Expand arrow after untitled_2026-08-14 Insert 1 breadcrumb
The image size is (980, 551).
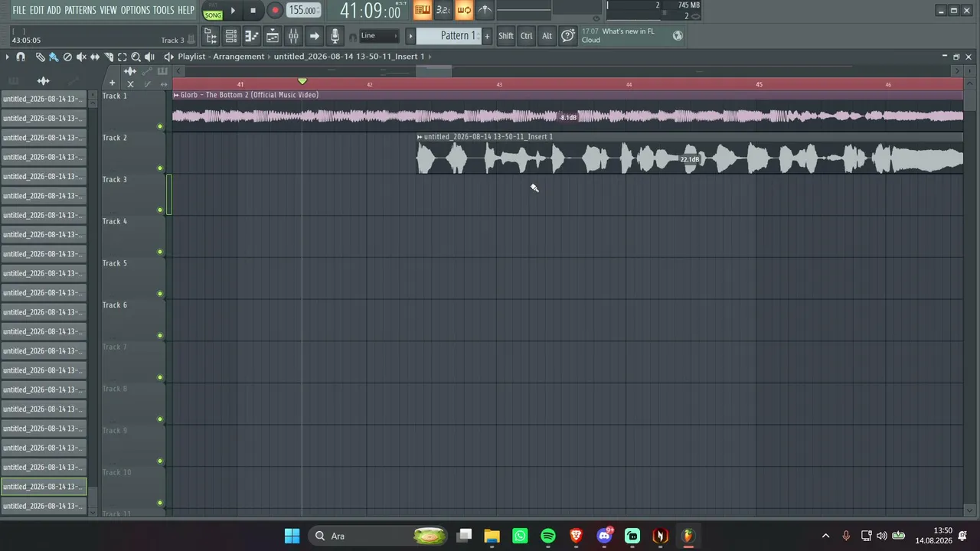[x=430, y=57]
